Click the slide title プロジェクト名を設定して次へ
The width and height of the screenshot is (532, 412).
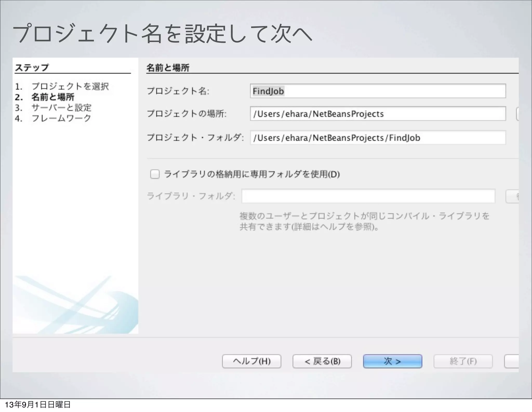(x=162, y=34)
